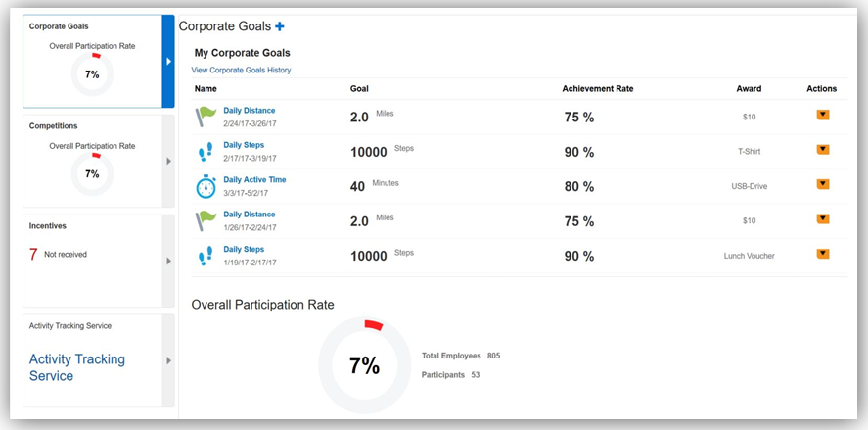The width and height of the screenshot is (868, 430).
Task: Click the footsteps icon for 1/19/17 Daily Steps
Action: [206, 256]
